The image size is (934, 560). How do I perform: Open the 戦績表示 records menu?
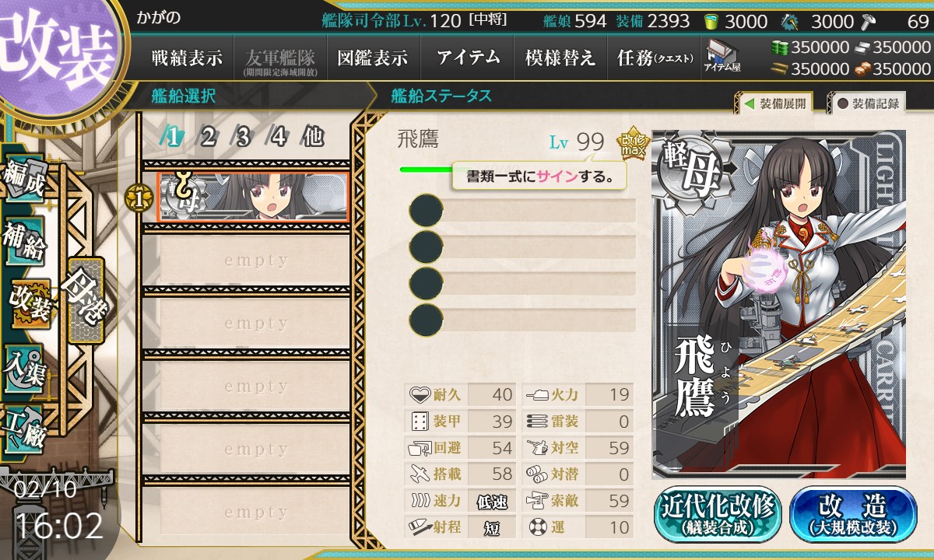(186, 58)
